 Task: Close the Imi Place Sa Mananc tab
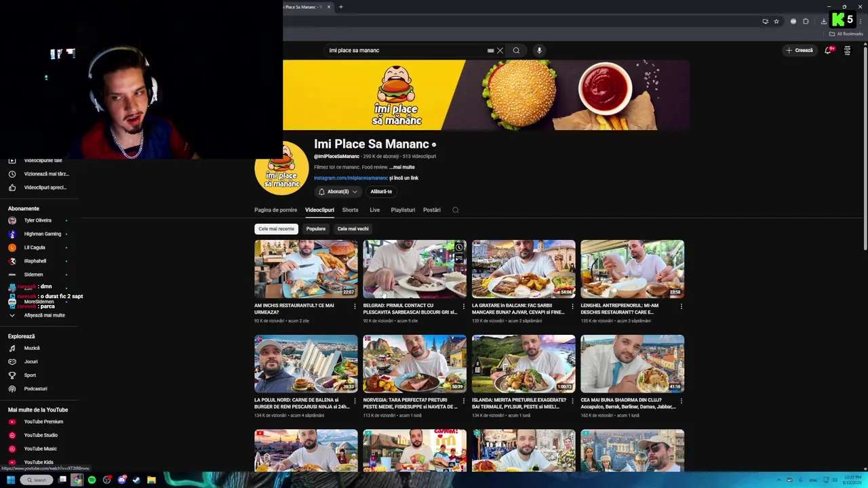tap(329, 7)
